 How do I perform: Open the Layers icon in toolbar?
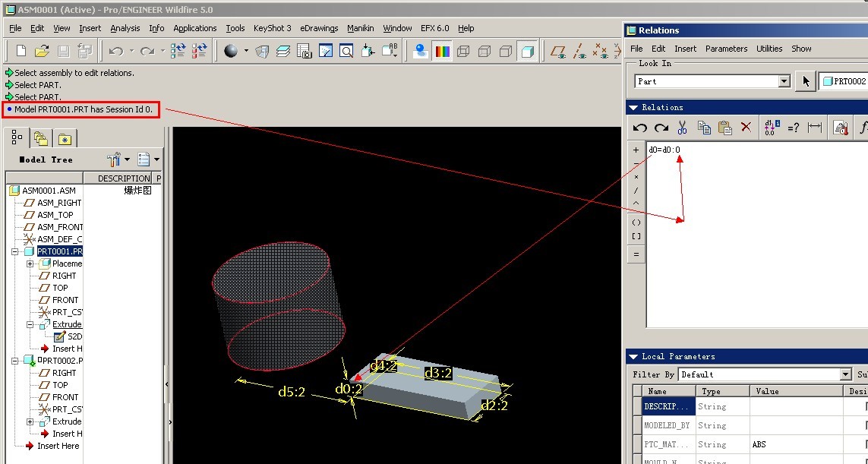[x=282, y=52]
